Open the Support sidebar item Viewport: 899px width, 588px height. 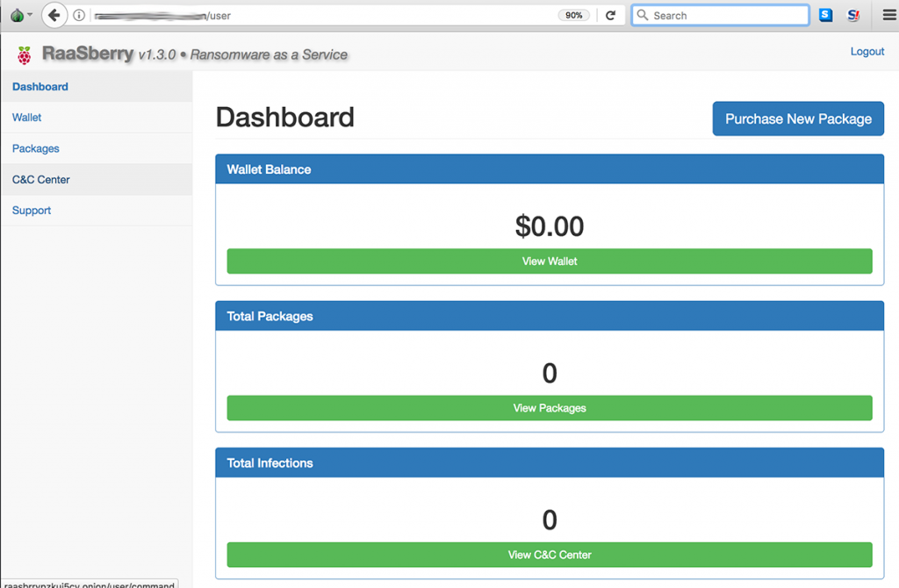pyautogui.click(x=32, y=211)
